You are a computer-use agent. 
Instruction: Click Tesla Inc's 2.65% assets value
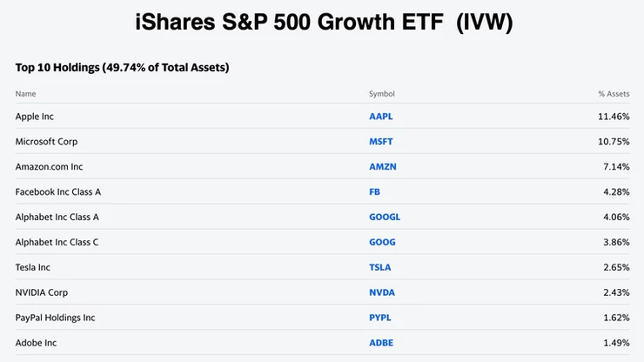(614, 267)
